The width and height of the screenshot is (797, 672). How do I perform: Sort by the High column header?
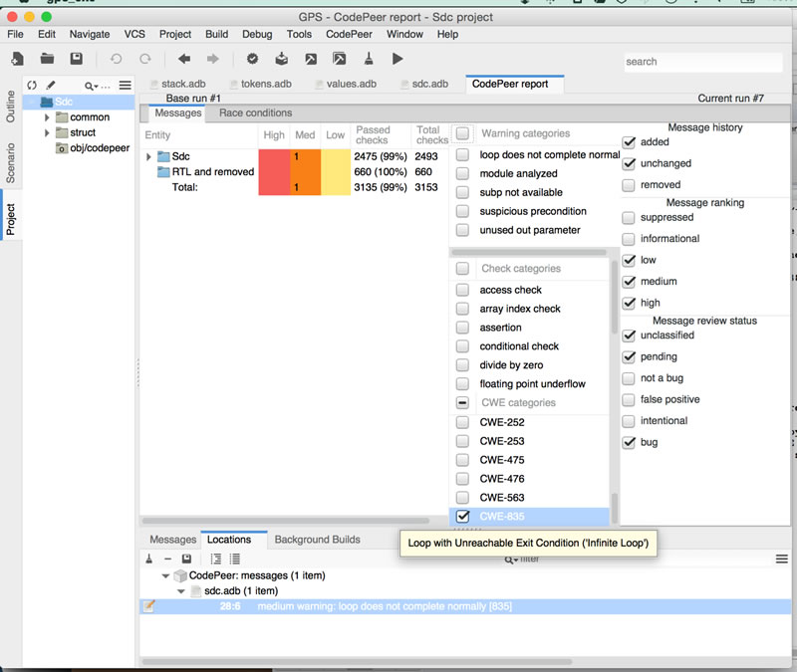[x=274, y=135]
